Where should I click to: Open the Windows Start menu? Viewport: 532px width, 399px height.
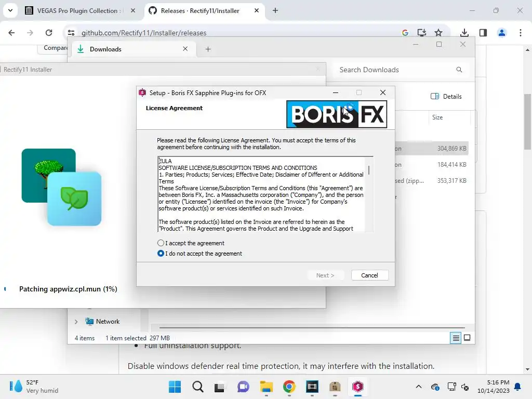pyautogui.click(x=175, y=387)
